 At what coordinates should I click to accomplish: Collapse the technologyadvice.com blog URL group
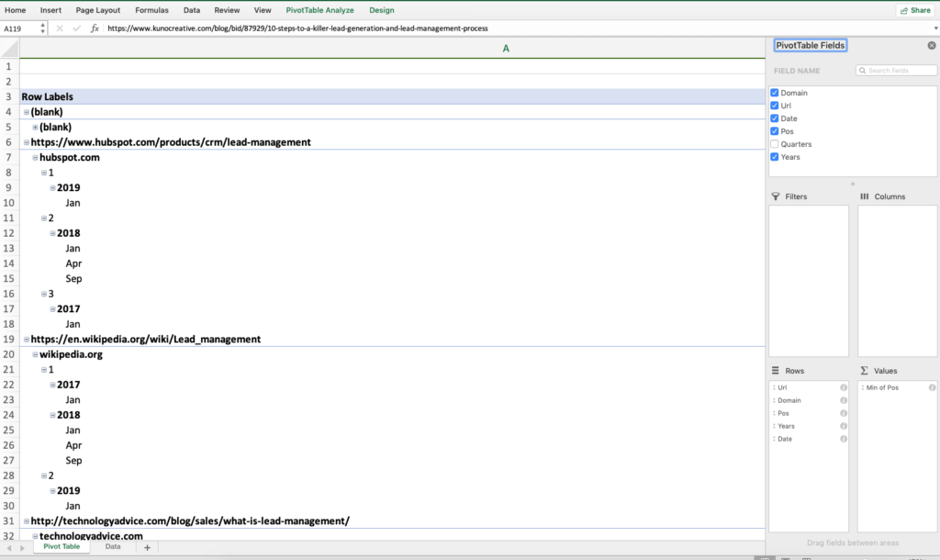coord(27,521)
